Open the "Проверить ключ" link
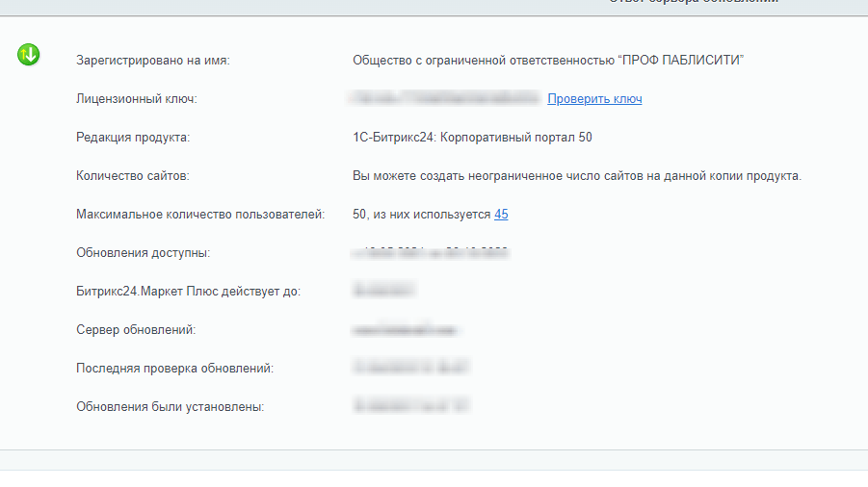868x487 pixels. pyautogui.click(x=594, y=99)
